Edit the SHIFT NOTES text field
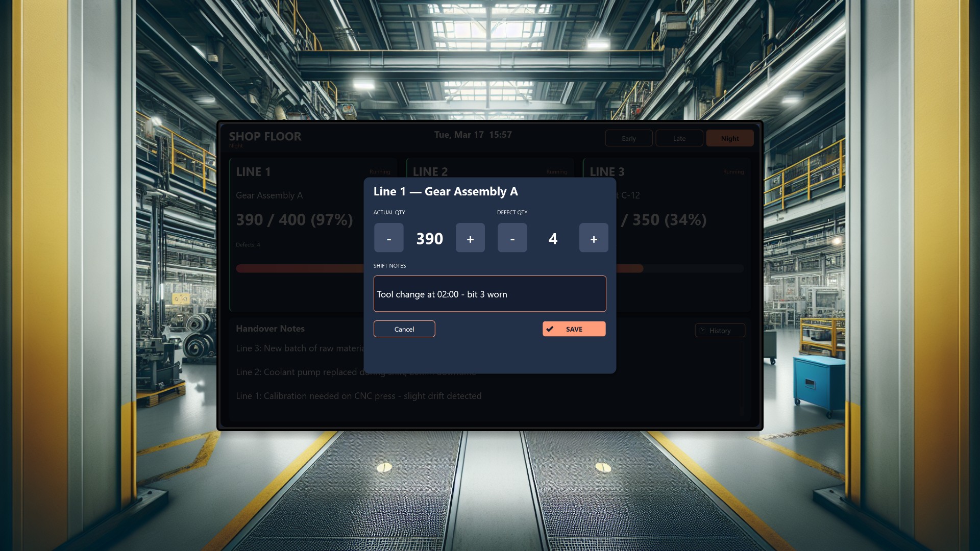 [x=489, y=294]
